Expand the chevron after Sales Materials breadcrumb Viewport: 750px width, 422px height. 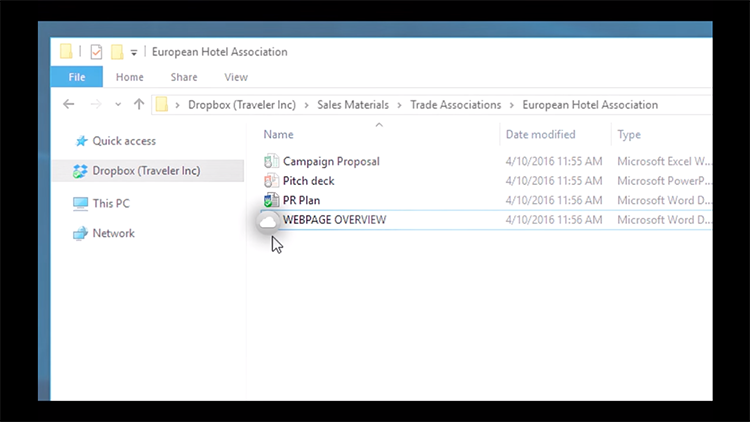(396, 104)
